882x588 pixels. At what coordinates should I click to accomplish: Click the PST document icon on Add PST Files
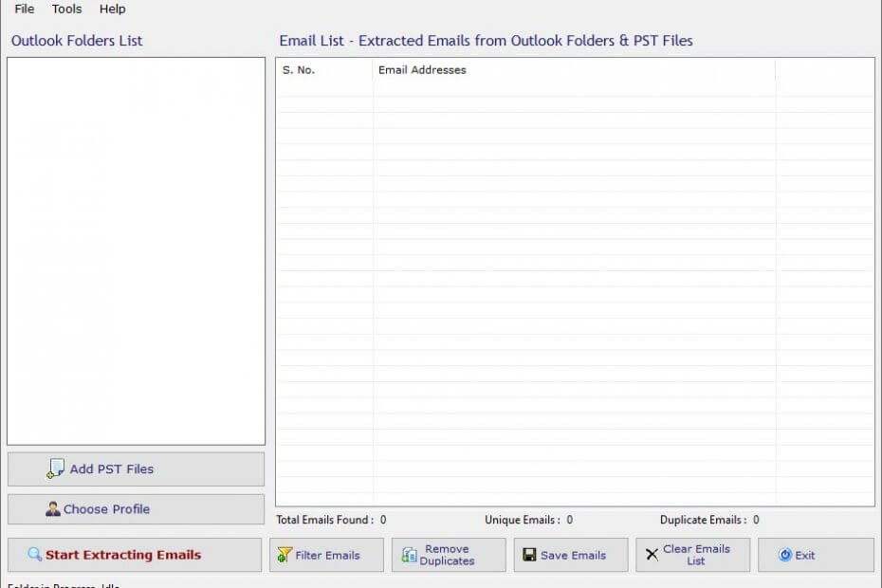tap(55, 469)
